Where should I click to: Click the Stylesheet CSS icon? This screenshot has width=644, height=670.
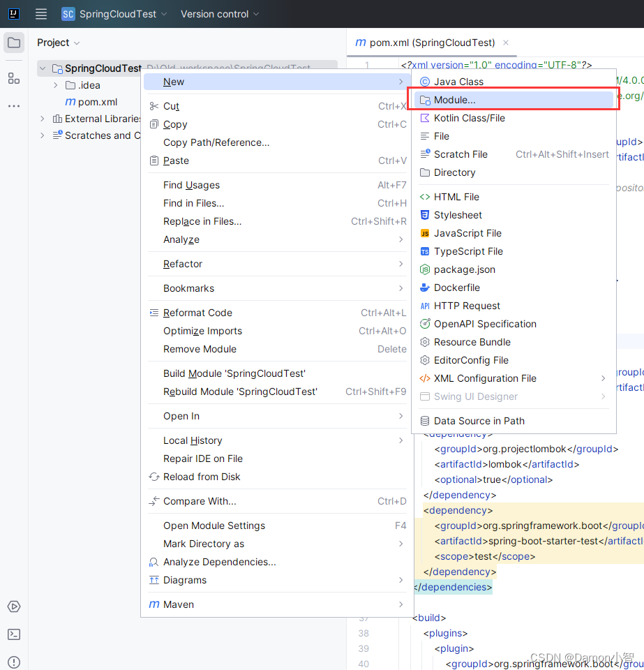424,215
